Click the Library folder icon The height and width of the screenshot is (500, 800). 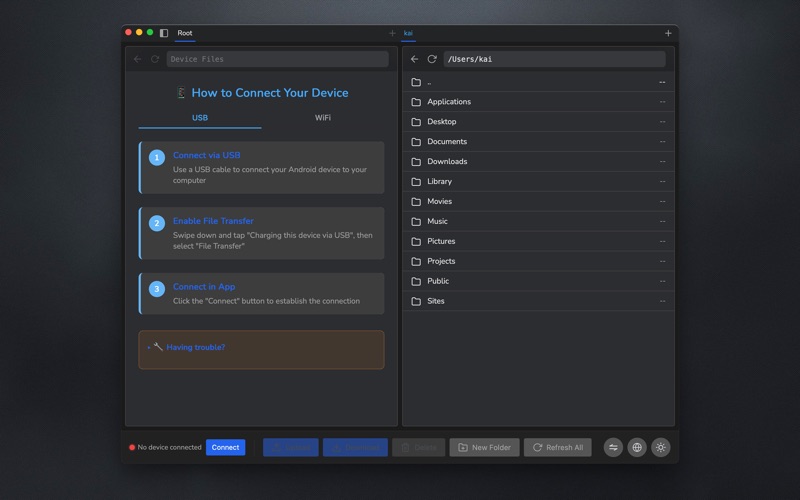[x=416, y=182]
